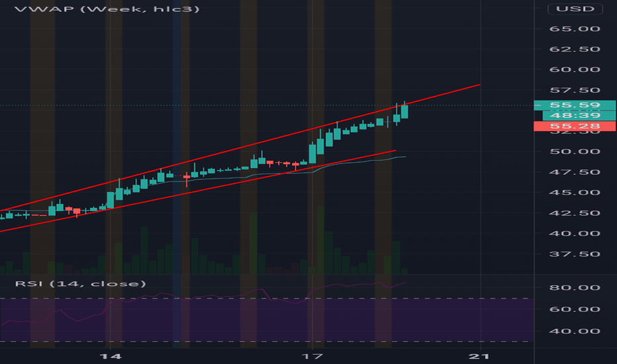Click the 60.00 price axis value
Viewport: 617px width, 364px height.
click(x=575, y=69)
